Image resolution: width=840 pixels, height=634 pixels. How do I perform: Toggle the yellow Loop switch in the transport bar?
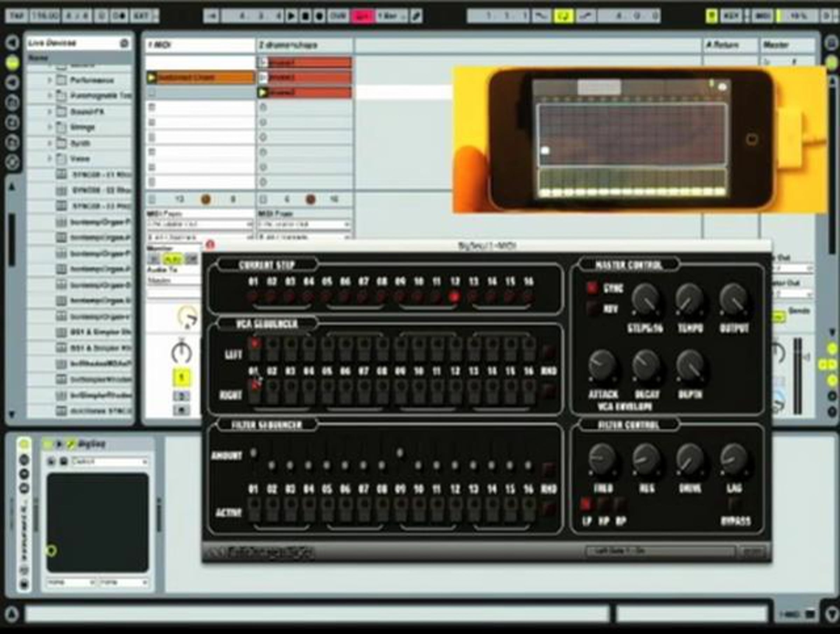[563, 16]
